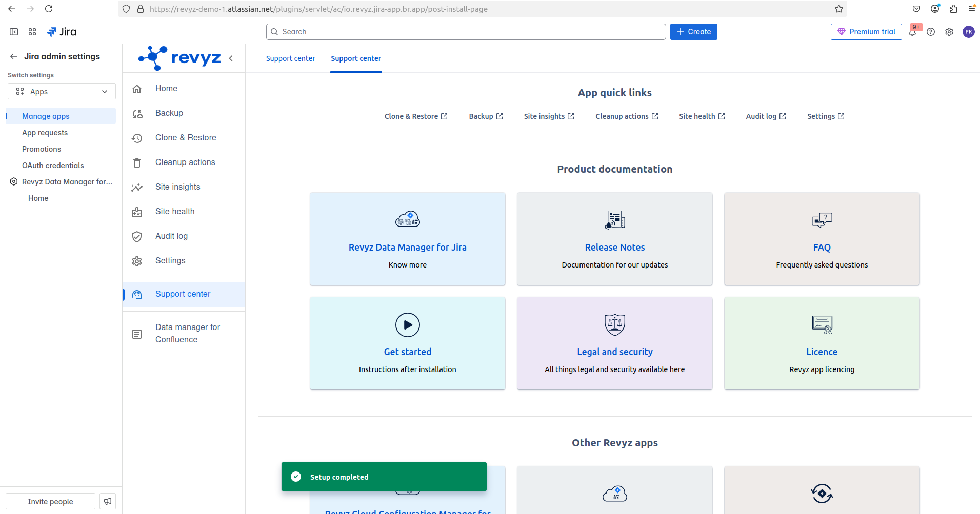Click the Jira search field
This screenshot has height=514, width=980.
[x=466, y=32]
